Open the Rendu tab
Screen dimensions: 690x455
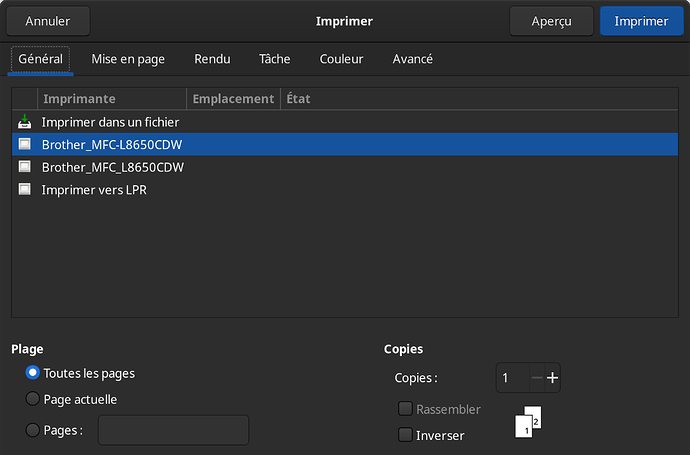coord(212,59)
